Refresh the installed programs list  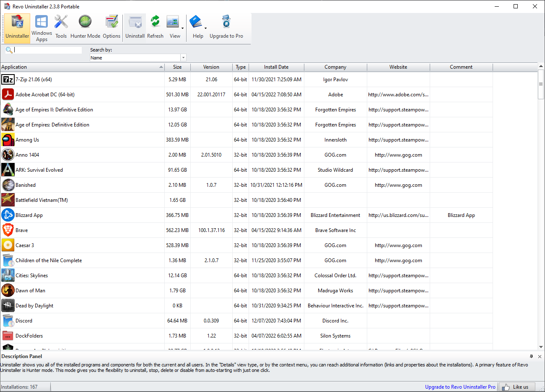coord(155,28)
